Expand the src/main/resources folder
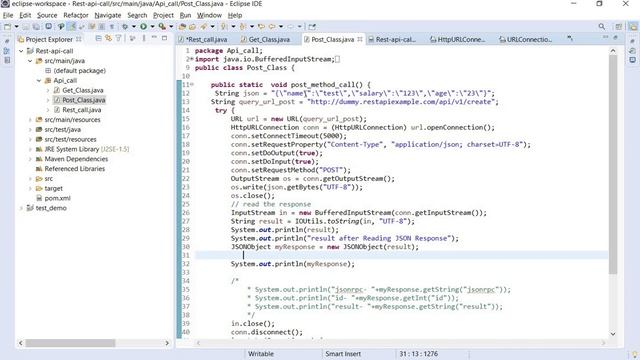The image size is (640, 360). (x=30, y=120)
